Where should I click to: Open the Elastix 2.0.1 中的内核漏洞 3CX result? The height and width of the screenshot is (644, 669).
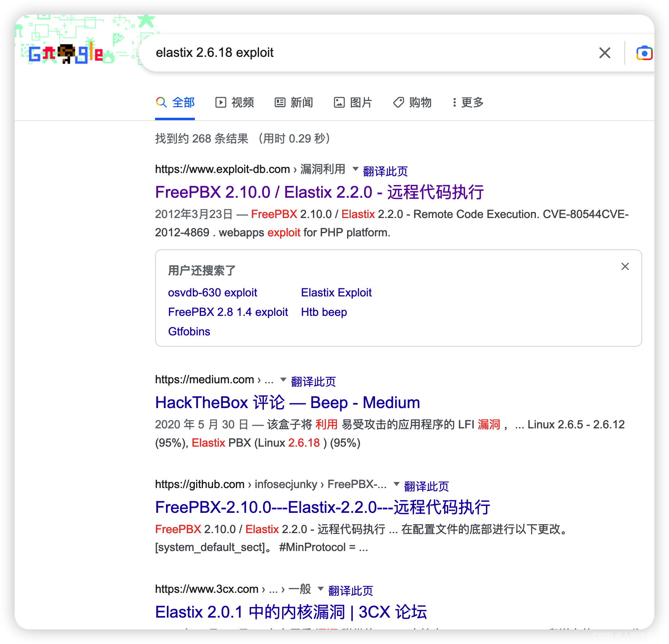(x=291, y=612)
